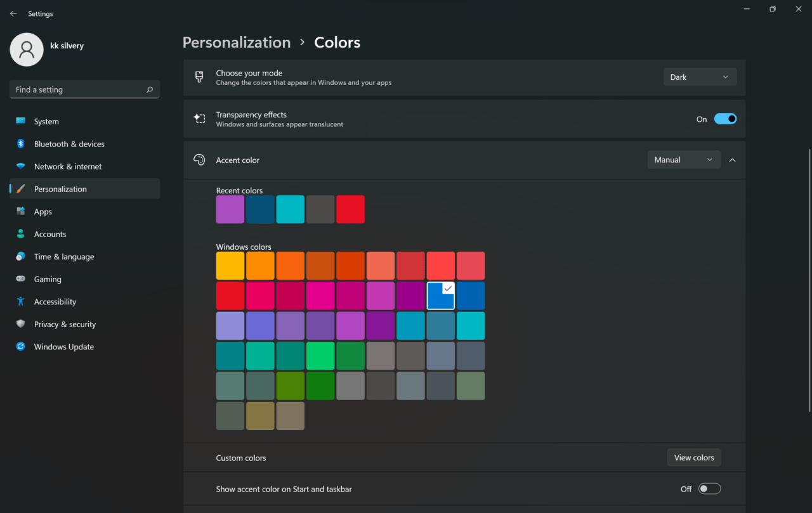Click the Transparency effects icon
The image size is (812, 513).
(x=199, y=119)
